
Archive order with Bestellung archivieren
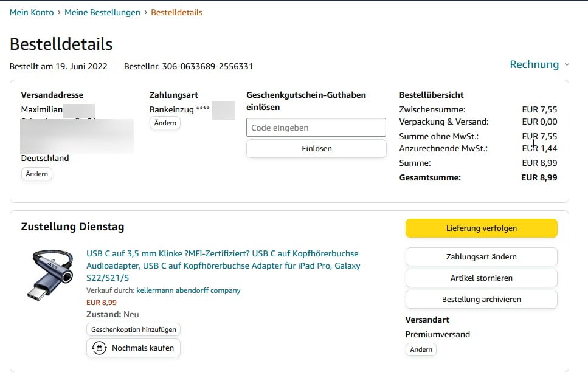tap(481, 299)
